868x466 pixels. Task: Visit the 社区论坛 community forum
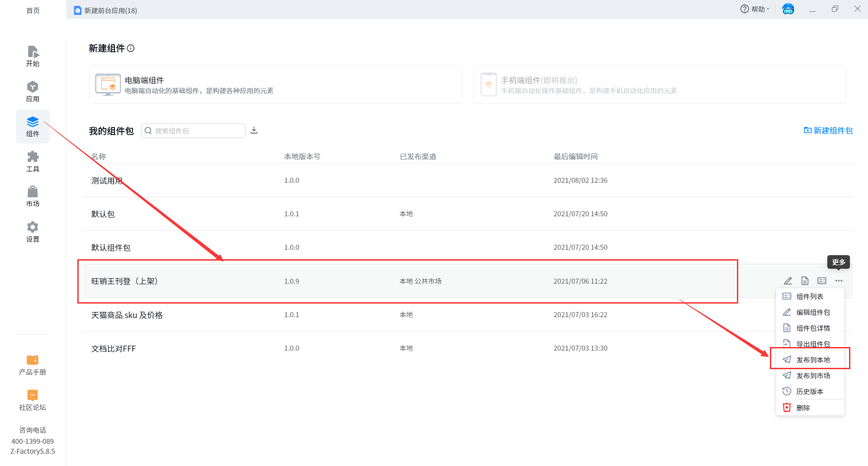point(33,400)
